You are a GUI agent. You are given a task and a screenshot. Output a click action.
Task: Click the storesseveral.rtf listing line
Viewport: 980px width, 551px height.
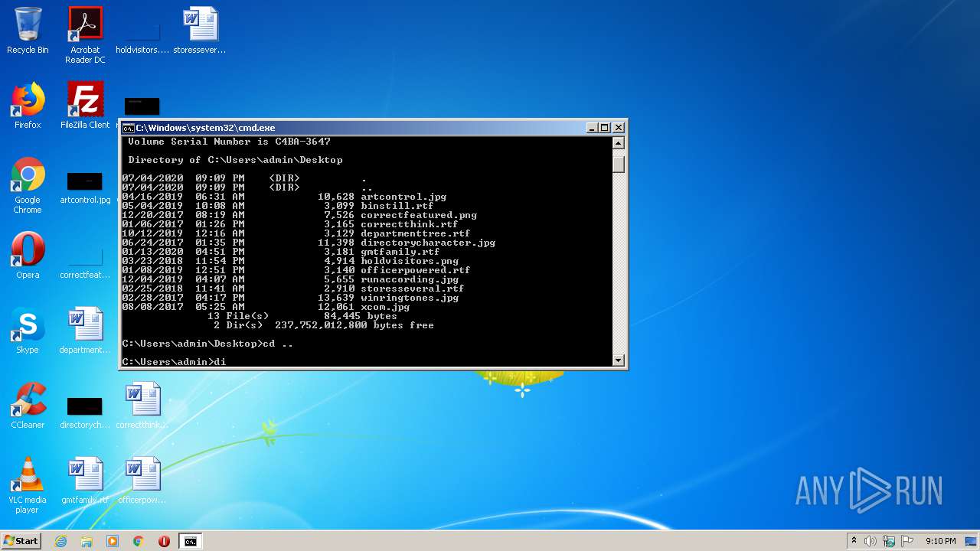[293, 289]
